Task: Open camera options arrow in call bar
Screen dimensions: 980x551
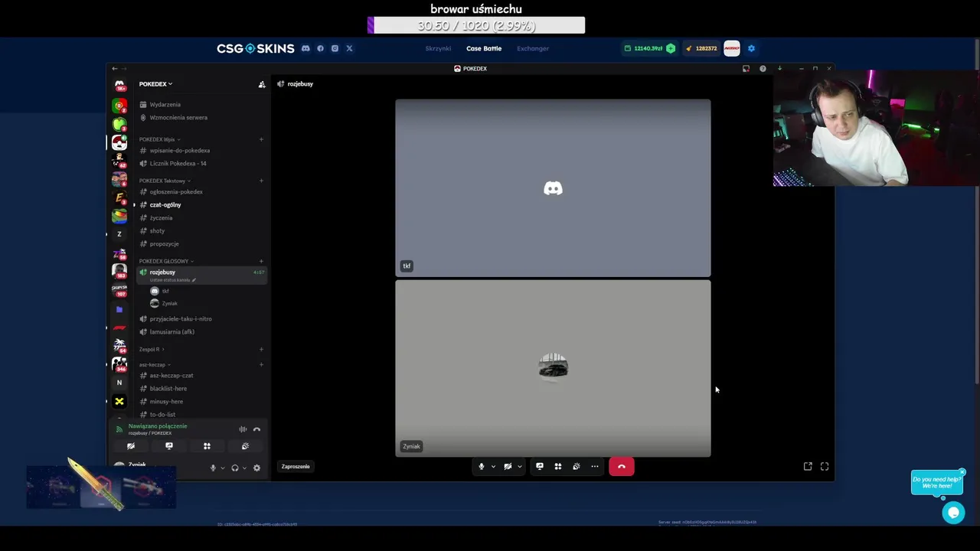Action: point(519,466)
